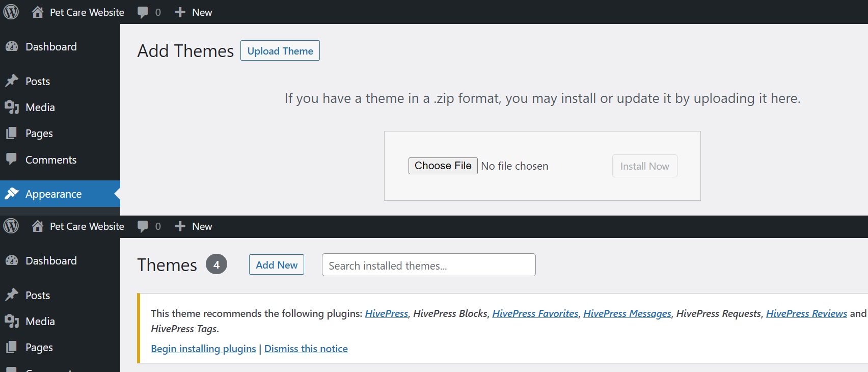
Task: Click the Appearance paintbrush icon in sidebar
Action: coord(12,194)
